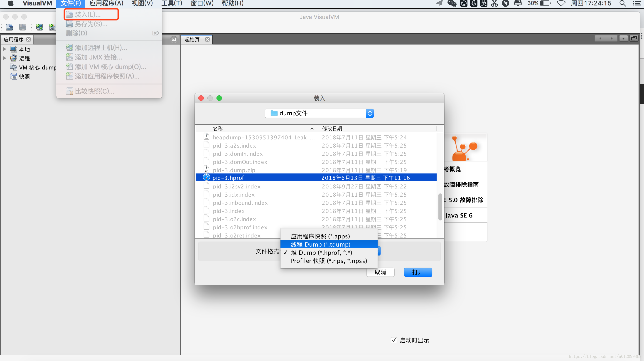Click the remote connections tree icon

[13, 58]
